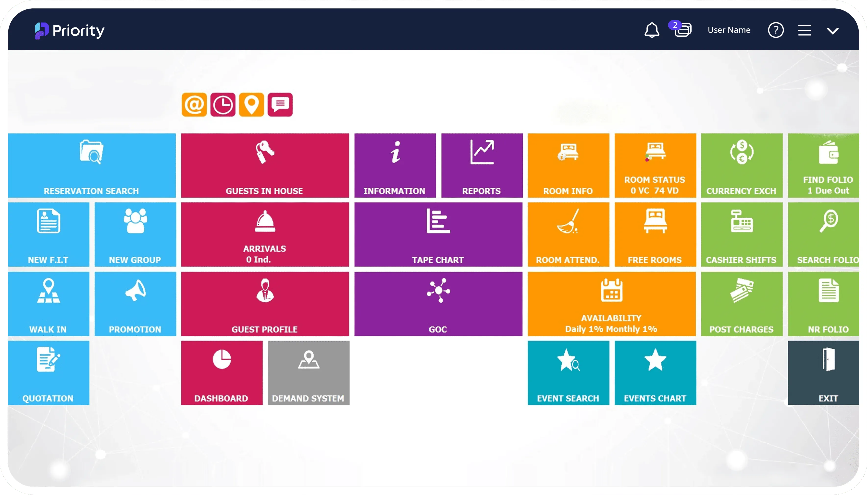Screen dimensions: 868x495
Task: Select the Arrivals bell tile
Action: [x=265, y=235]
